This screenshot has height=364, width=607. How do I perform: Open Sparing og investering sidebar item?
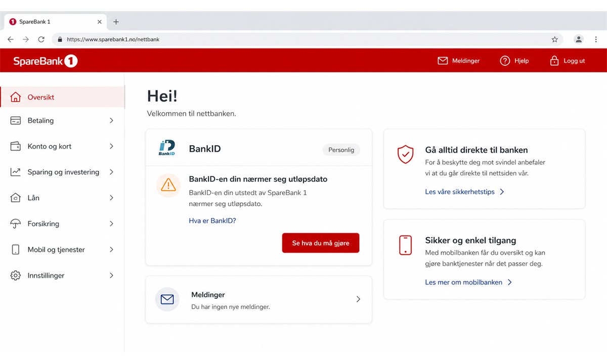coord(62,172)
